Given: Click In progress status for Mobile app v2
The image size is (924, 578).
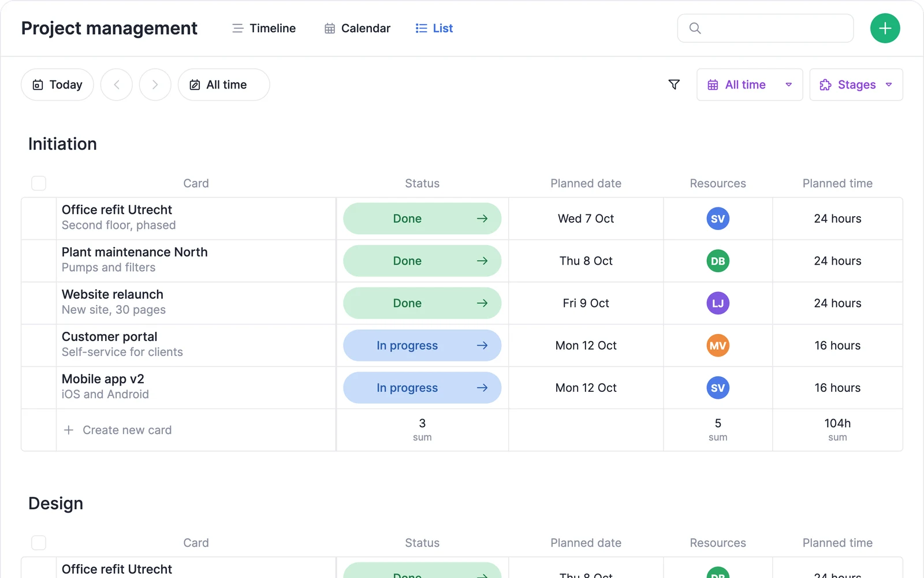Looking at the screenshot, I should tap(422, 388).
